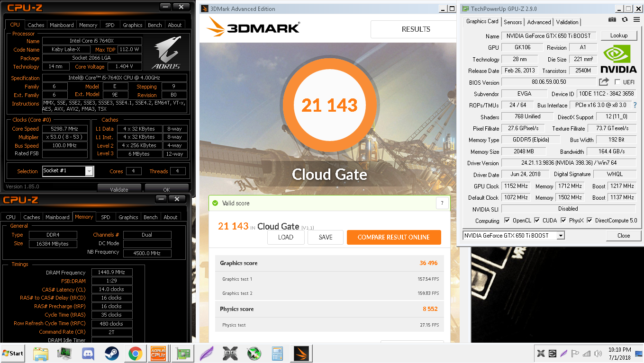Click the Close button in GPU-Z
Screen dimensions: 644x363
(x=624, y=235)
